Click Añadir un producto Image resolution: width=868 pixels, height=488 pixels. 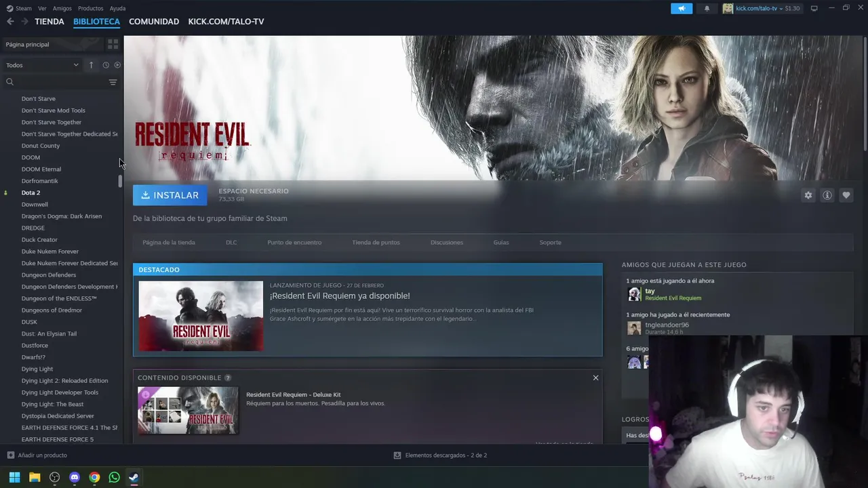(37, 455)
